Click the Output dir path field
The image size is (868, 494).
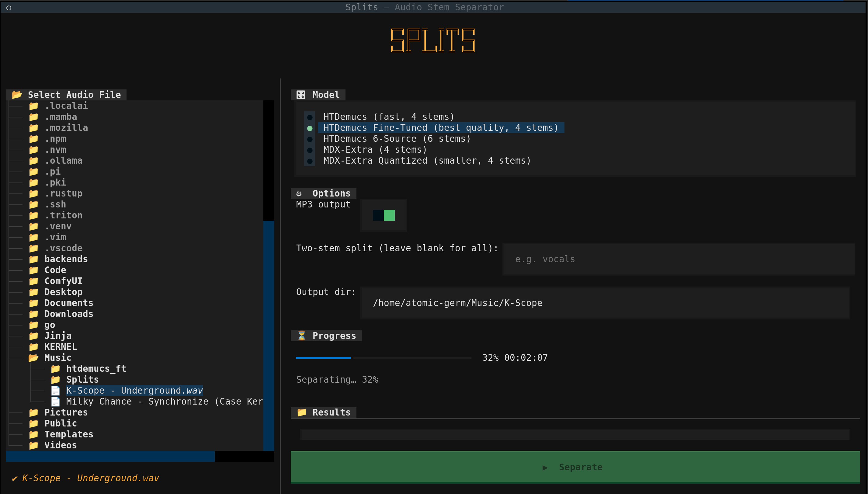[x=605, y=303]
